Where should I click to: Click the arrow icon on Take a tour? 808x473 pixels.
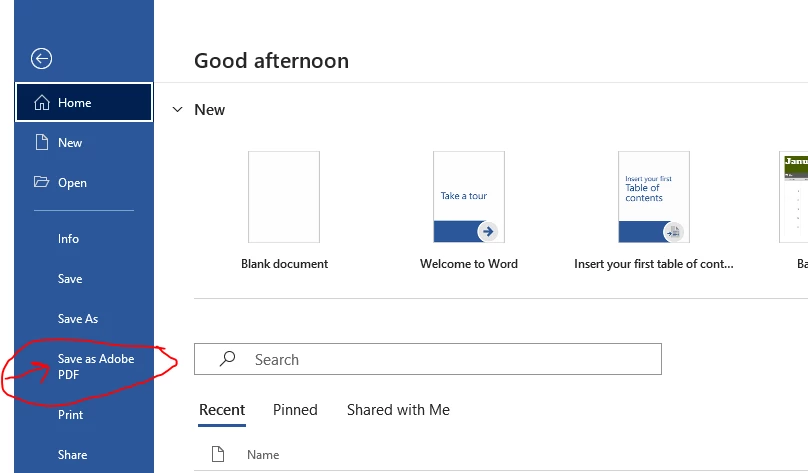[x=487, y=231]
